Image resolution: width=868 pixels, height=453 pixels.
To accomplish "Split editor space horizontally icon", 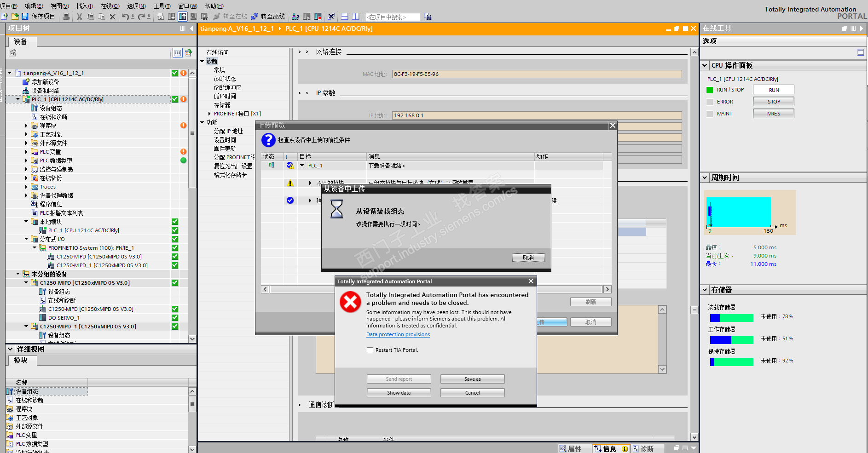I will (x=344, y=17).
